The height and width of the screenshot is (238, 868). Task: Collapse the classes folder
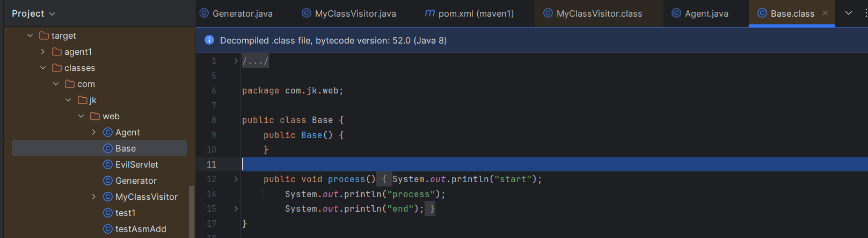[43, 68]
